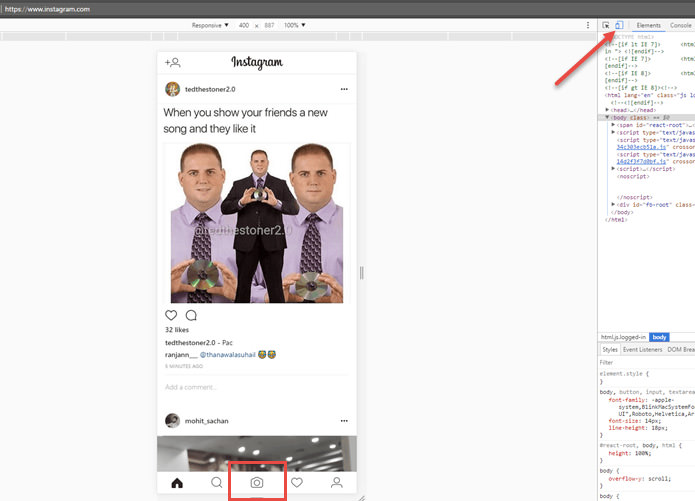The image size is (695, 501).
Task: Open the mohit_sachan username link
Action: click(x=207, y=421)
